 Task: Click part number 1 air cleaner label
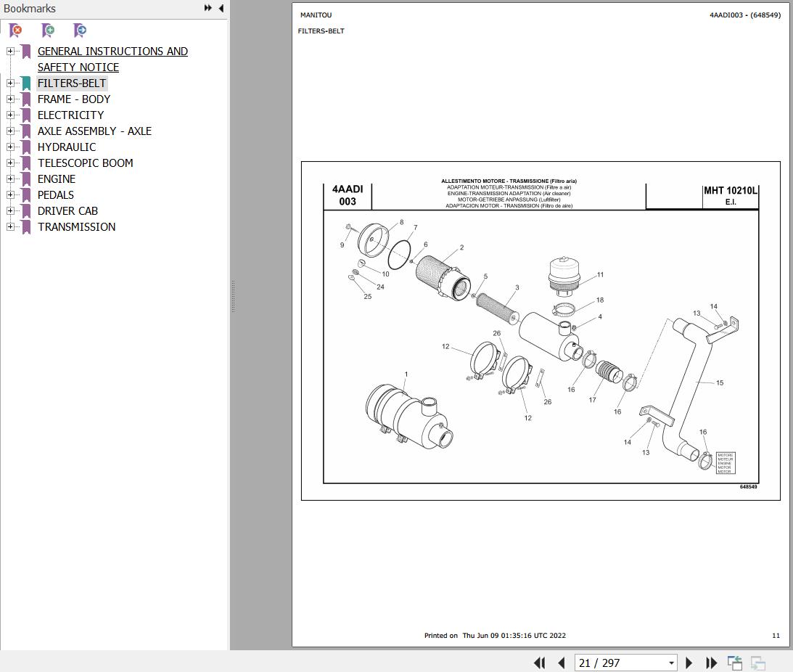click(406, 374)
